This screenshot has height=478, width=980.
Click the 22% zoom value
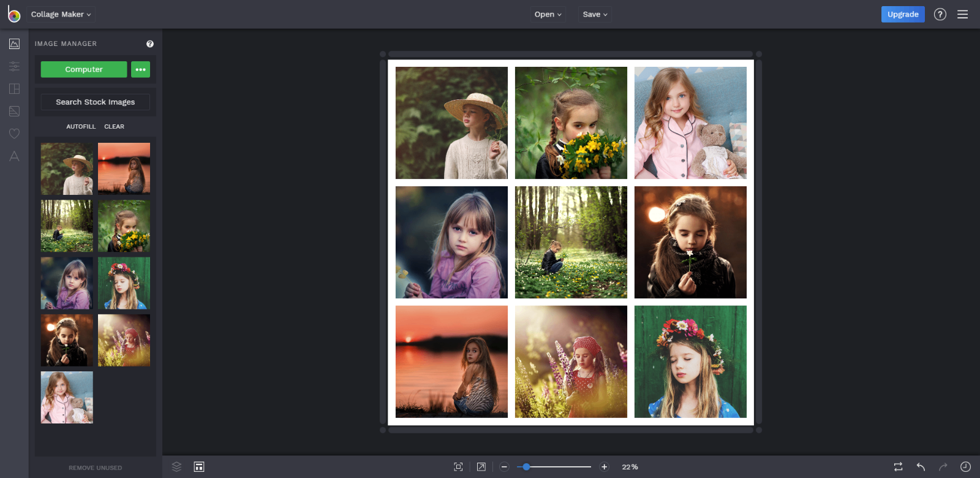630,467
